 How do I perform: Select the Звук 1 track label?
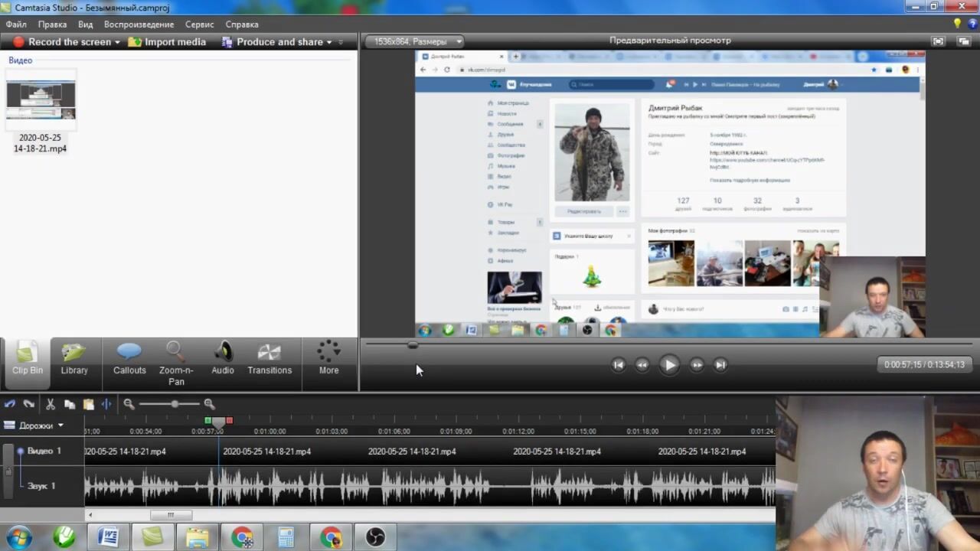41,486
